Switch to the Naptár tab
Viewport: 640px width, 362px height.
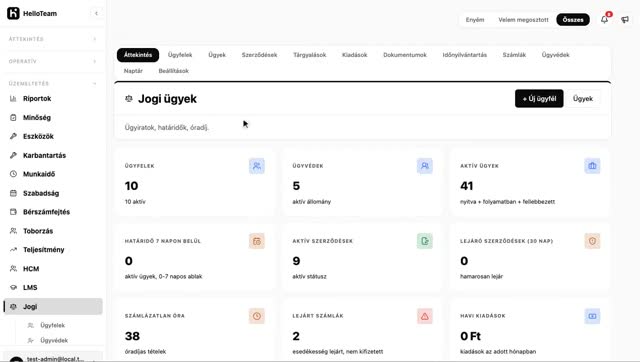[x=133, y=71]
